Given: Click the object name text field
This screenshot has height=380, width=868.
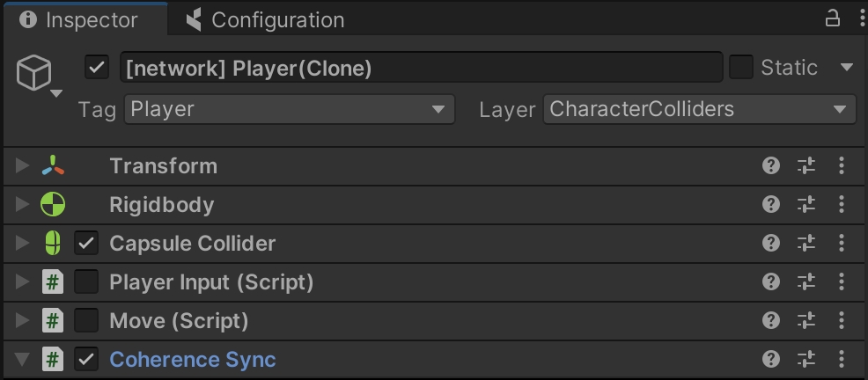Looking at the screenshot, I should coord(421,68).
